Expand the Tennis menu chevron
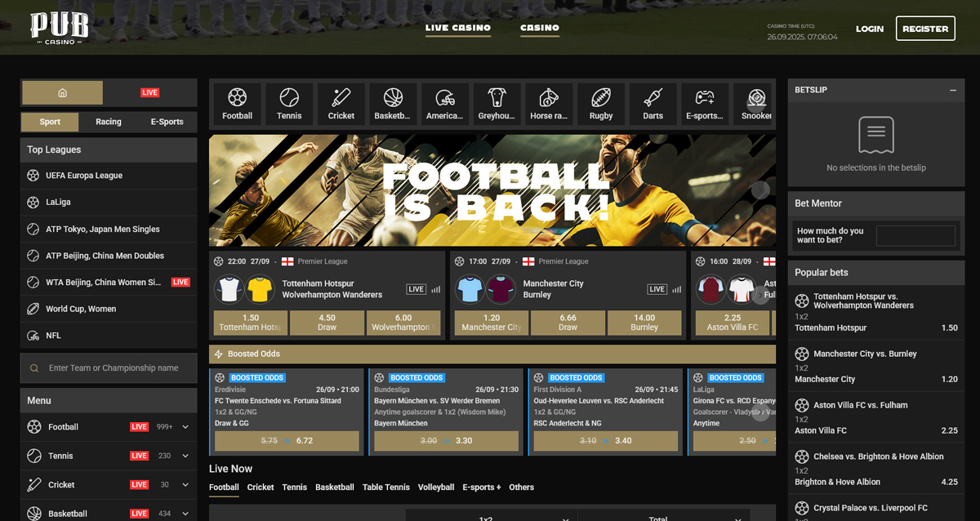The width and height of the screenshot is (980, 521). click(x=185, y=456)
